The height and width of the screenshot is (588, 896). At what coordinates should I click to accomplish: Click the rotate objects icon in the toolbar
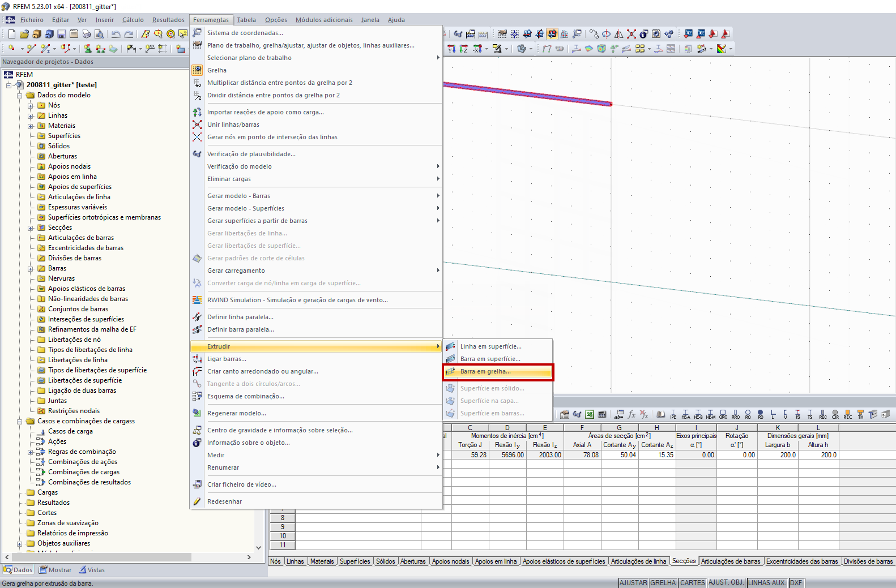pyautogui.click(x=607, y=34)
